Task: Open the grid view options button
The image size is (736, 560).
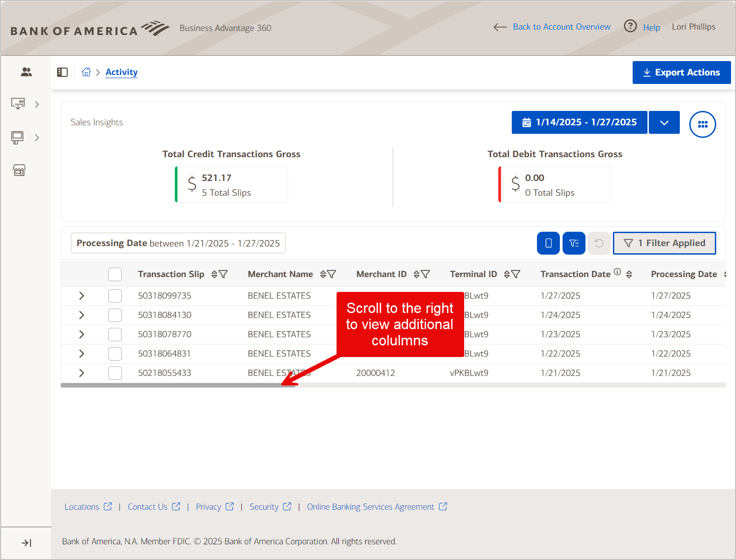Action: click(x=703, y=124)
